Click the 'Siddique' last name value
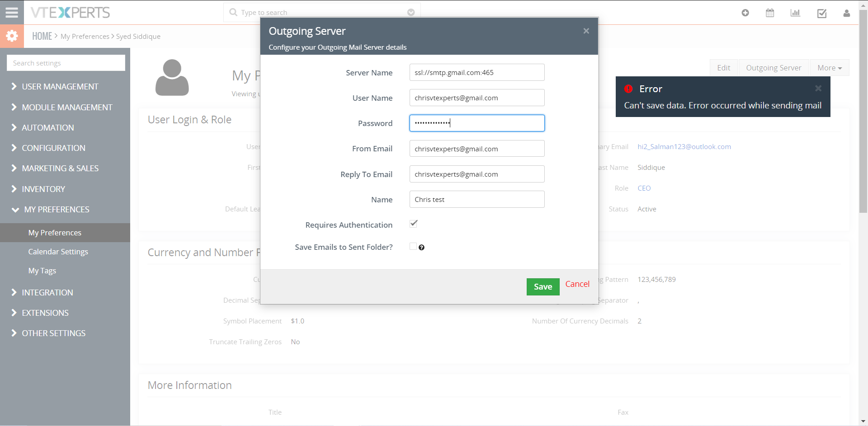 651,167
